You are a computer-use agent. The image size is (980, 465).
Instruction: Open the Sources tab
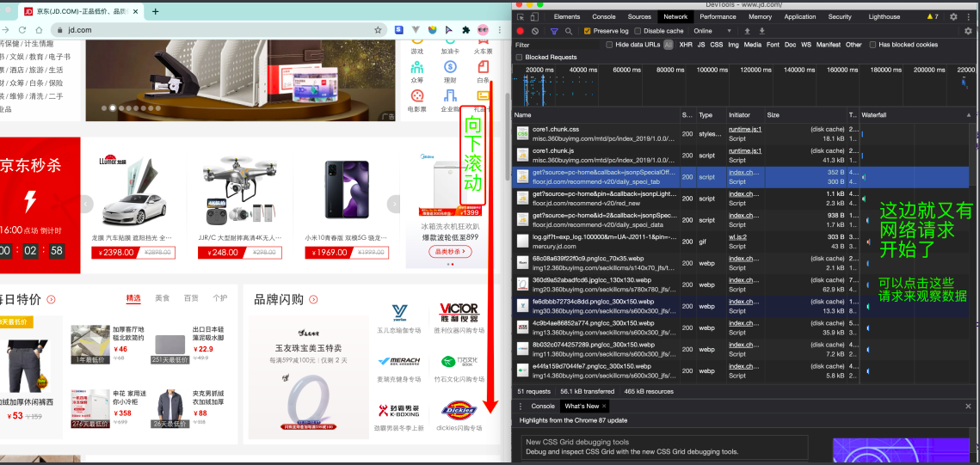[x=639, y=17]
